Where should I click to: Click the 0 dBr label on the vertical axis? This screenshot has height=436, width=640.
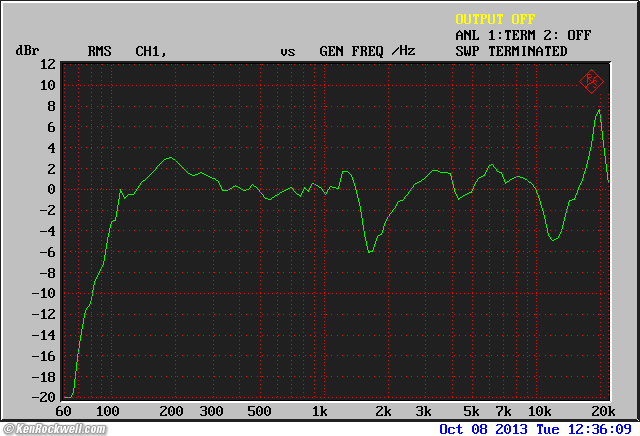pos(51,189)
